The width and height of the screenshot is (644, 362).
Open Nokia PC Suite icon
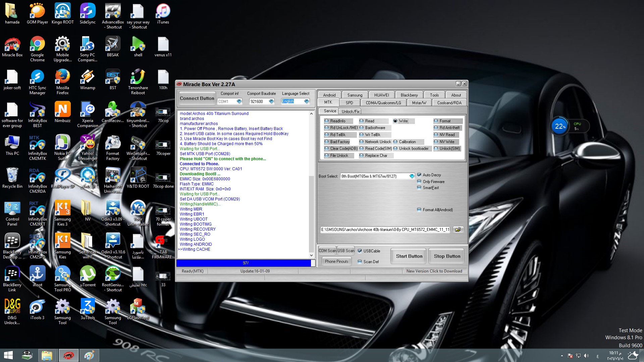[62, 148]
